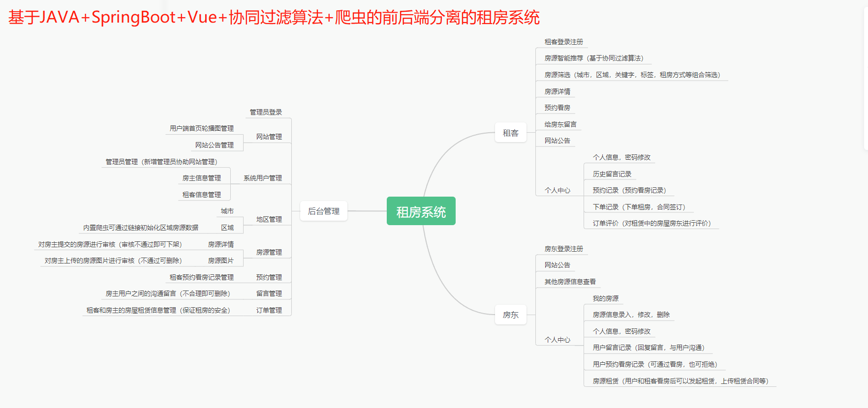Select the 预约看房 node
This screenshot has height=408, width=868.
point(558,108)
